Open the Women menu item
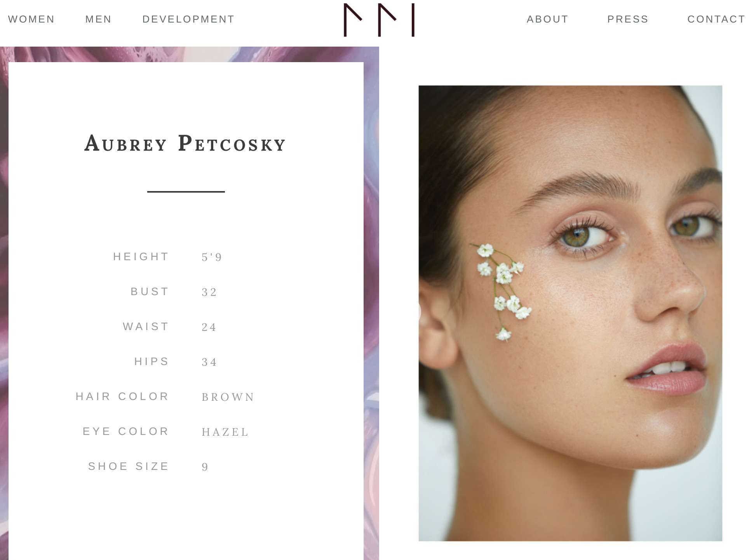This screenshot has width=754, height=560. tap(31, 19)
